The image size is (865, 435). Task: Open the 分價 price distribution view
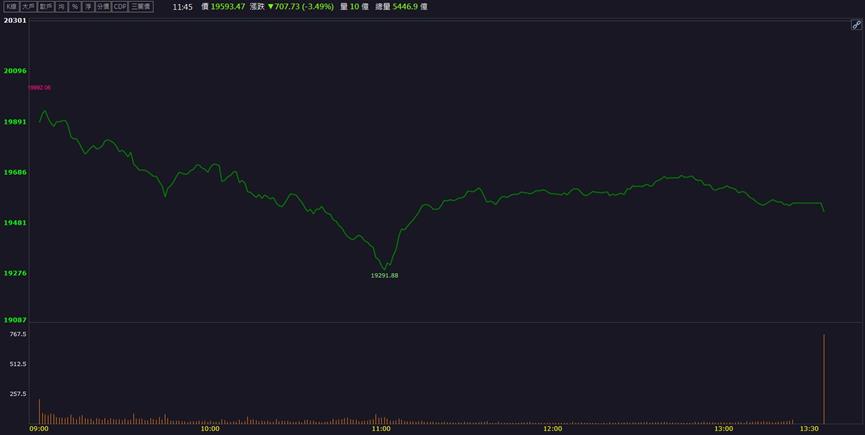[103, 7]
